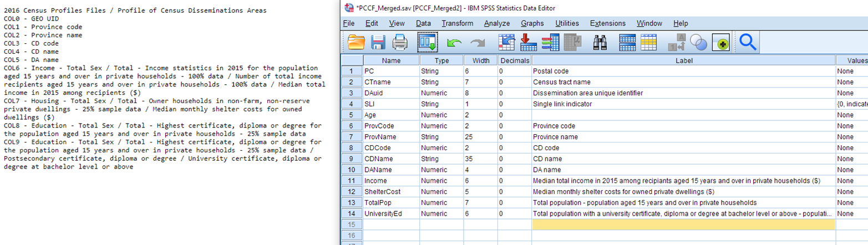Image resolution: width=868 pixels, height=245 pixels.
Task: Open the View menu
Action: pyautogui.click(x=397, y=23)
